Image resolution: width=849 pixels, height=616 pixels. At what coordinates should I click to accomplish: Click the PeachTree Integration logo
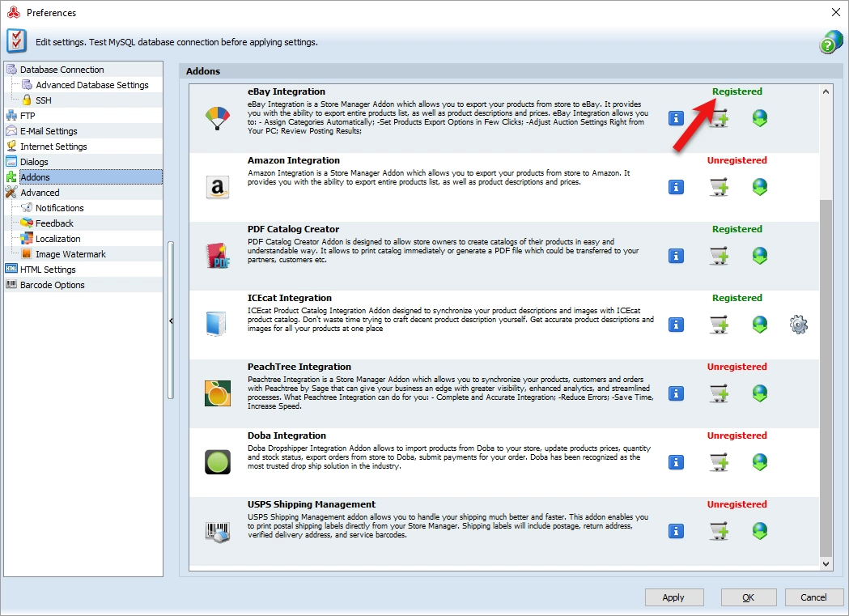[218, 393]
